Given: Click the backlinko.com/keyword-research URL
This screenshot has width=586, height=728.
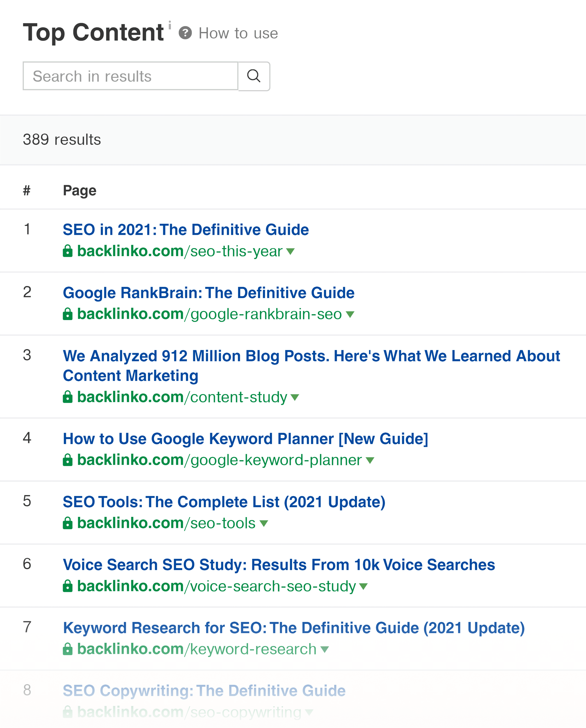Looking at the screenshot, I should pos(197,649).
